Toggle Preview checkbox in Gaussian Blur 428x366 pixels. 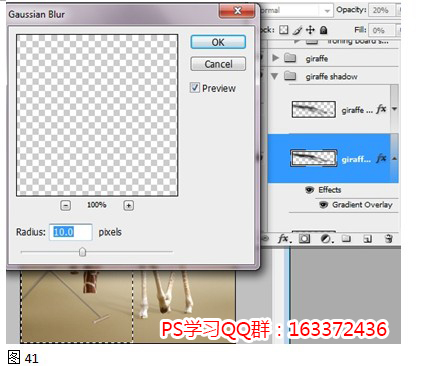[x=195, y=88]
